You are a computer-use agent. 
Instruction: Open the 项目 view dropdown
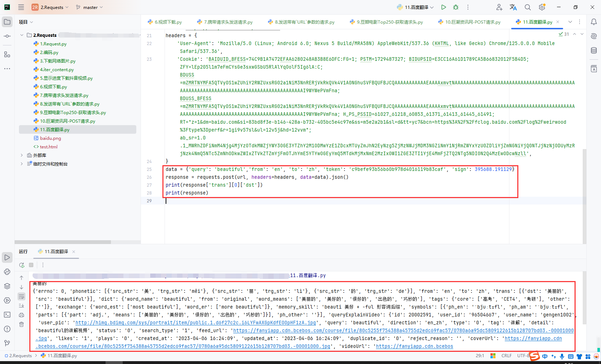tap(26, 22)
